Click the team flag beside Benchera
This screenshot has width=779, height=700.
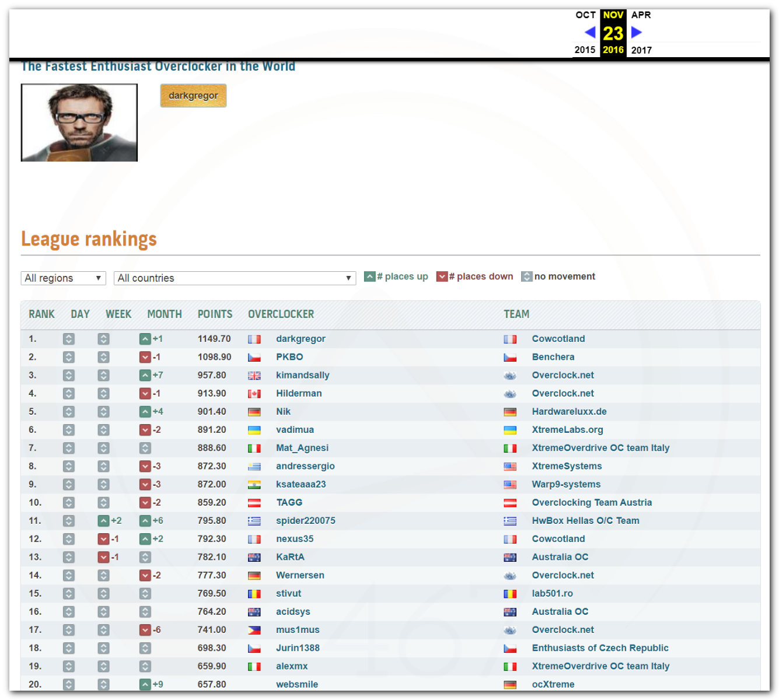point(510,357)
